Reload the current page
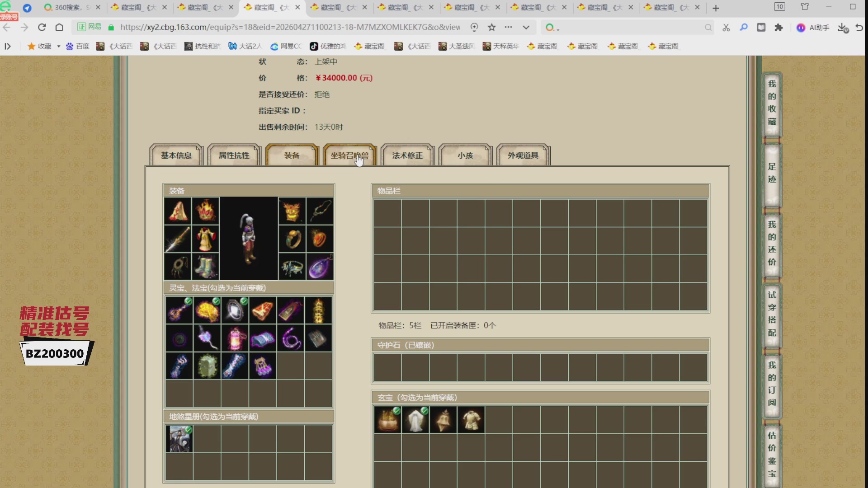868x488 pixels. (x=42, y=27)
